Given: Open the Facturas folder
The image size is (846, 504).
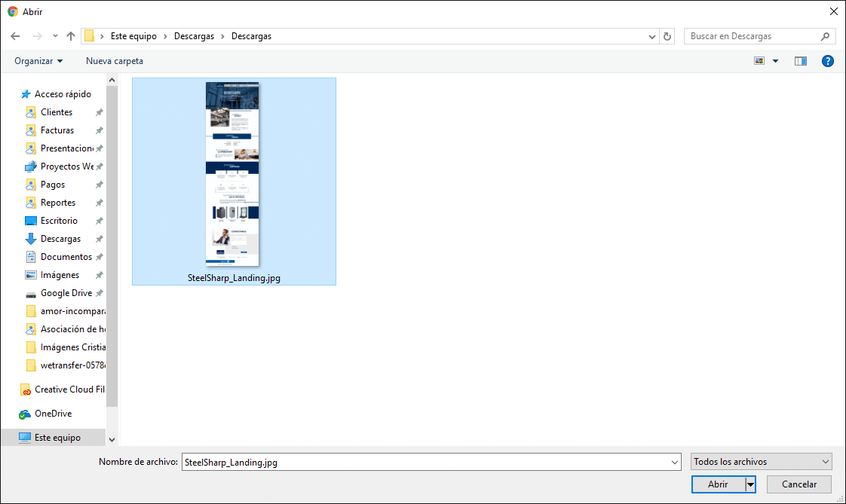Looking at the screenshot, I should (x=57, y=130).
